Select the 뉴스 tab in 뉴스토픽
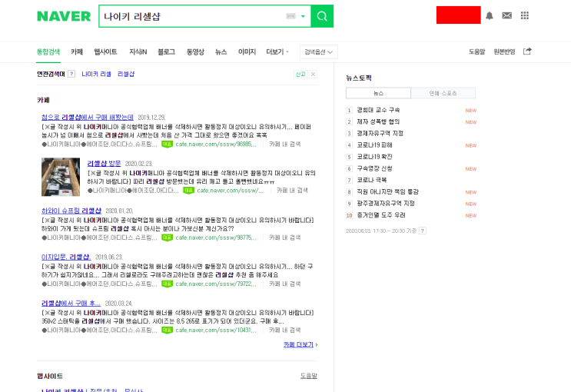The image size is (571, 392). (x=378, y=93)
